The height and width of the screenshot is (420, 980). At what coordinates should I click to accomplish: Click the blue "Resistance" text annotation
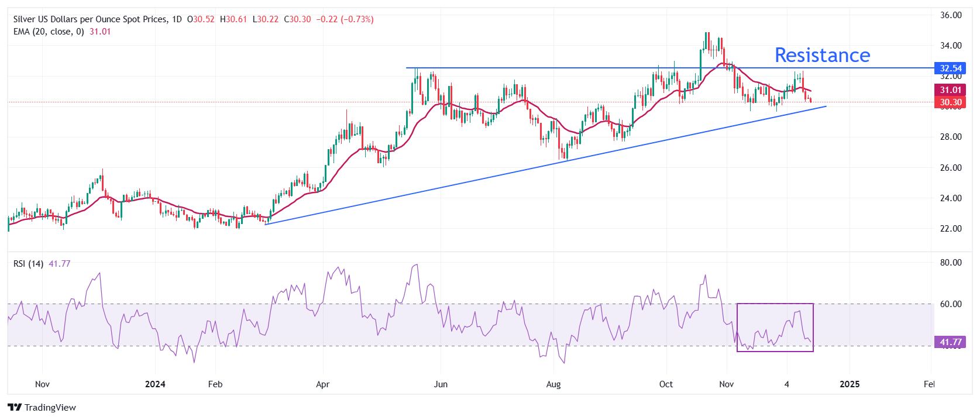(x=822, y=55)
